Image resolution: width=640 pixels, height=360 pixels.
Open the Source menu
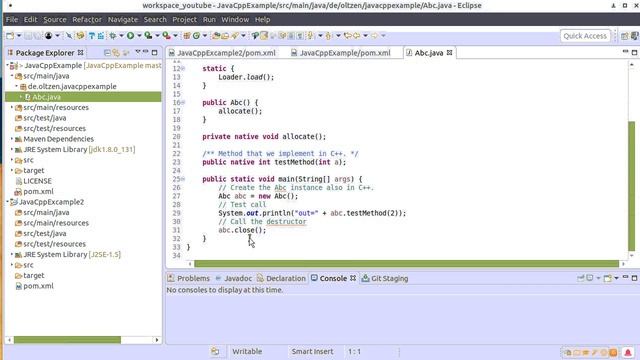tap(55, 20)
